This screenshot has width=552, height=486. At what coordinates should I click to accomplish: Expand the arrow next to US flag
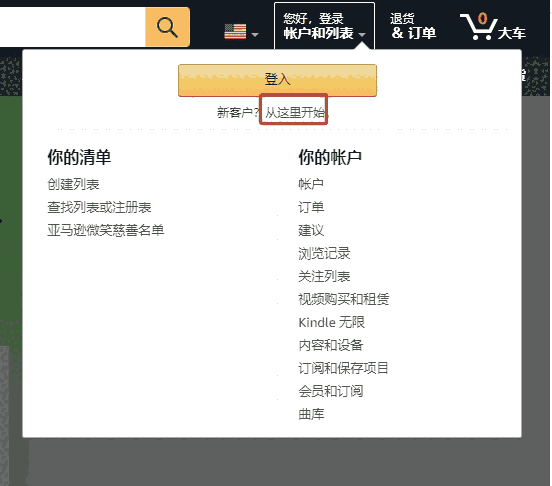pyautogui.click(x=255, y=34)
